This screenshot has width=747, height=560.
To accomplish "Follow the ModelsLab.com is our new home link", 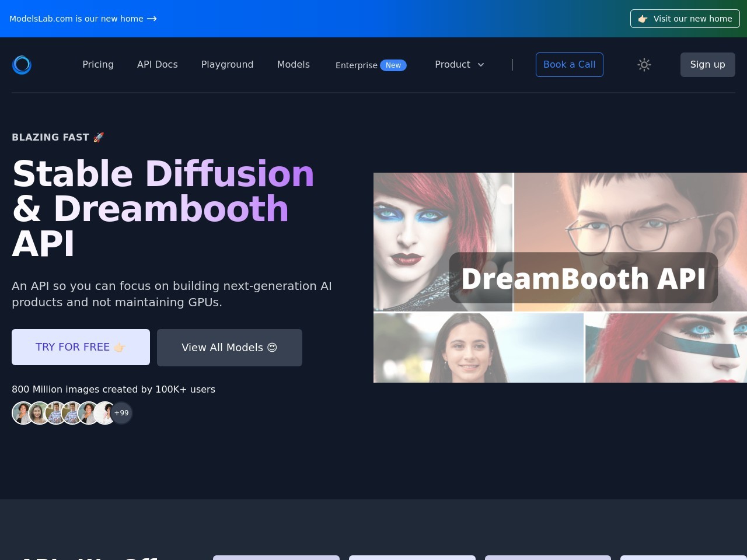I will point(83,19).
